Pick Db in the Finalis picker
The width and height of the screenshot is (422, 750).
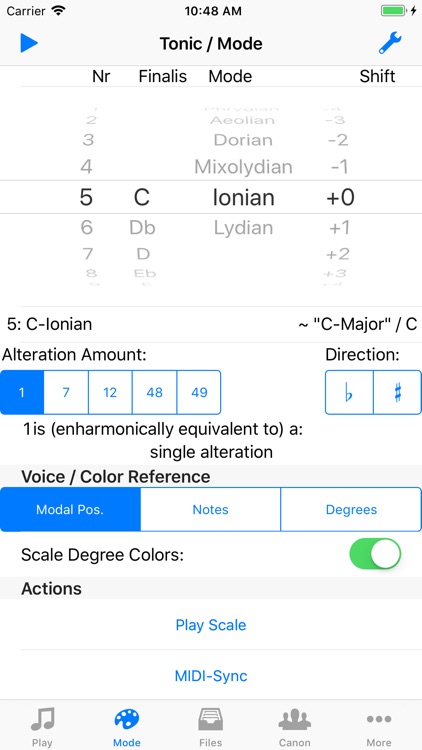click(142, 228)
